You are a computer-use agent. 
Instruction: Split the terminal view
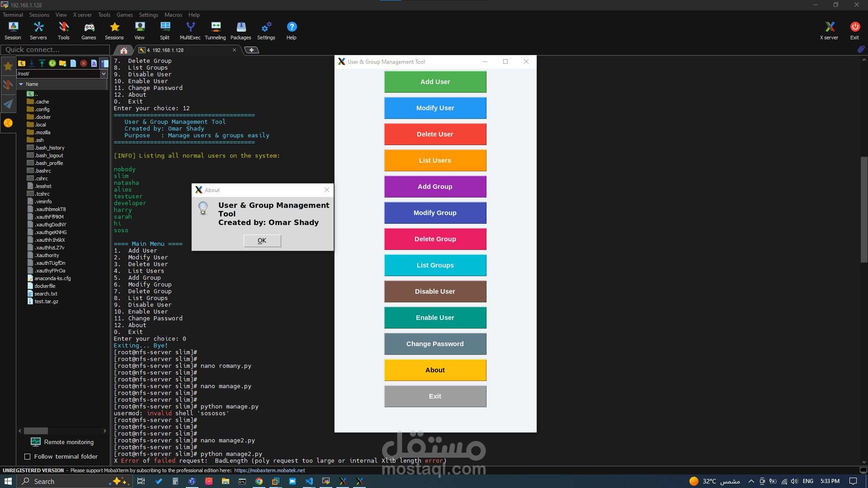tap(165, 30)
